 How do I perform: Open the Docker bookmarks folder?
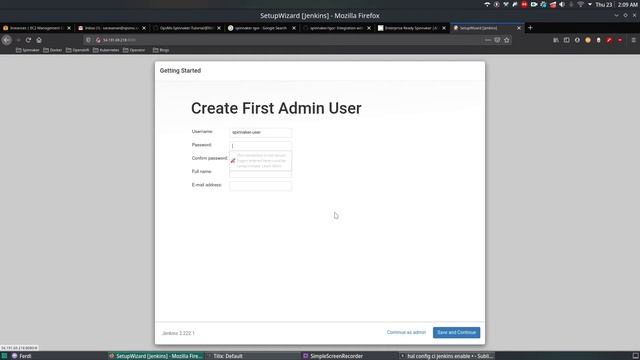(x=52, y=50)
